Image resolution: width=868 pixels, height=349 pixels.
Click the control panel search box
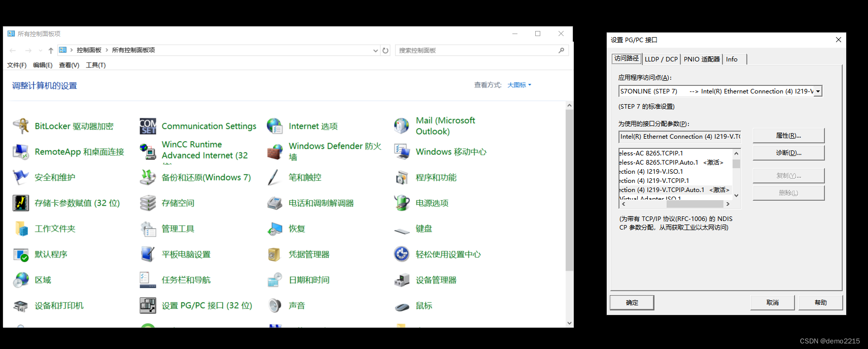[x=481, y=50]
